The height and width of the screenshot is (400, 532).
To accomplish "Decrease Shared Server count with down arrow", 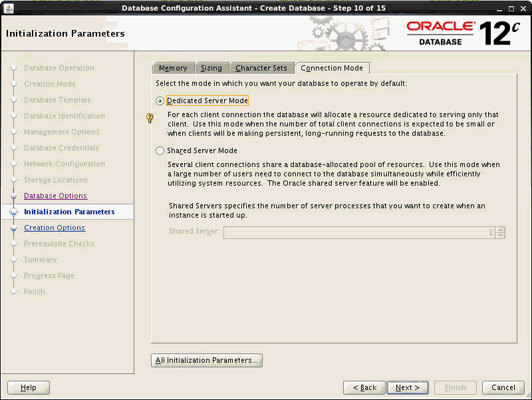I will point(500,236).
